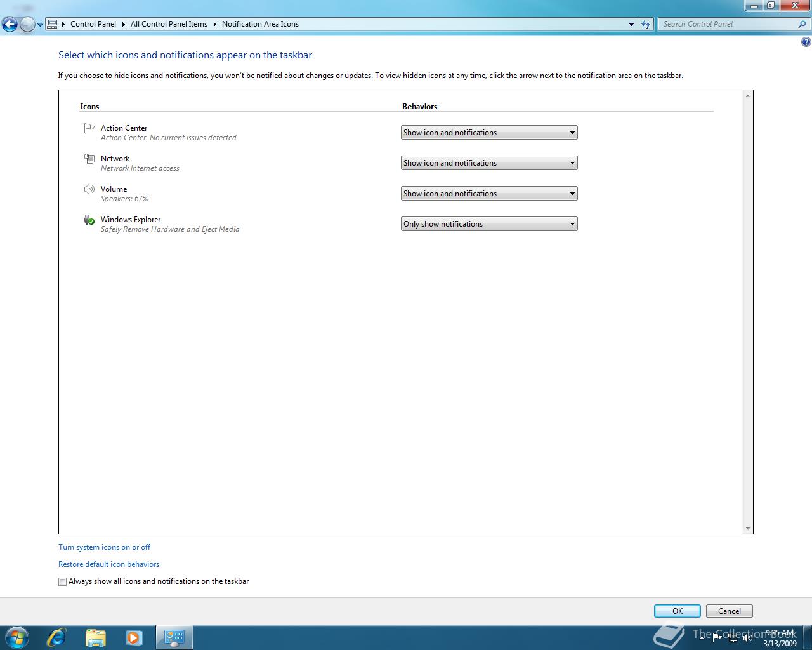Select the Network row label
The width and height of the screenshot is (812, 650).
click(x=115, y=159)
